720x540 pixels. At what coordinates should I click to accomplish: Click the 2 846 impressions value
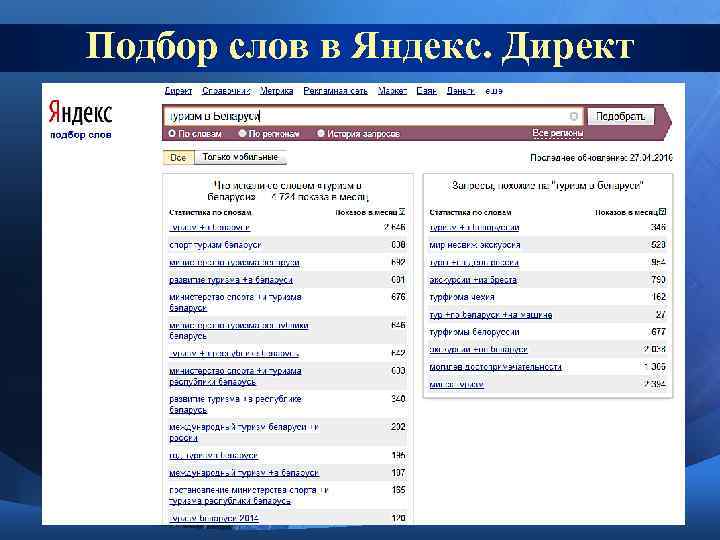[x=394, y=227]
